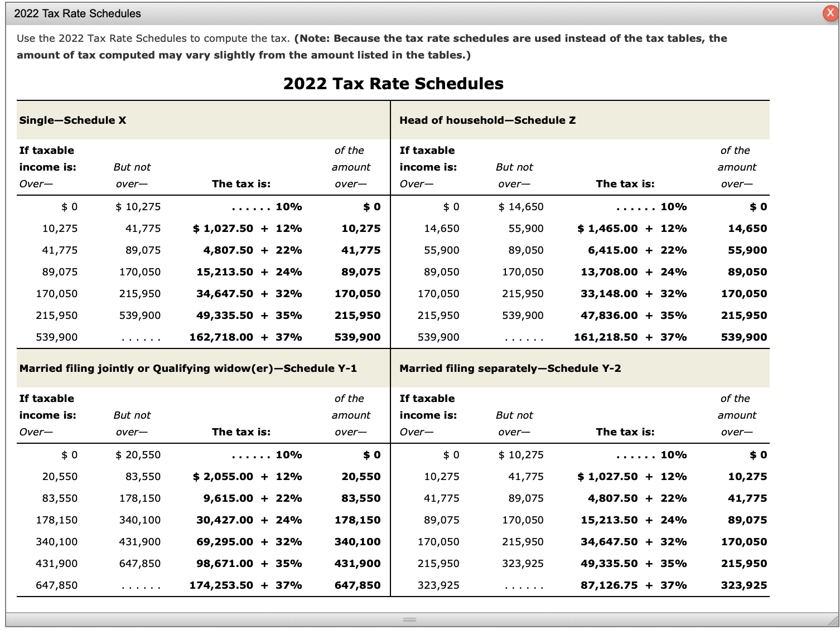Close the 2022 Tax Rate Schedules dialog

pyautogui.click(x=831, y=13)
